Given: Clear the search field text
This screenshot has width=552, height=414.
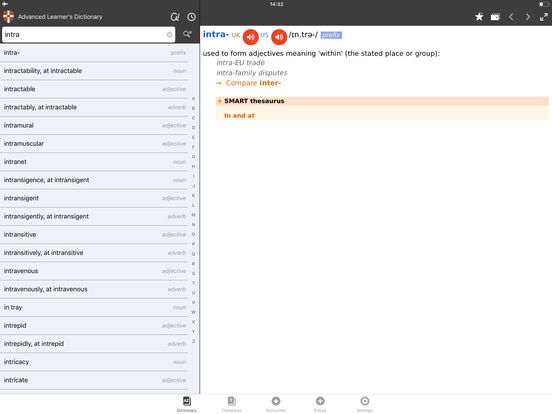Looking at the screenshot, I should tap(169, 34).
